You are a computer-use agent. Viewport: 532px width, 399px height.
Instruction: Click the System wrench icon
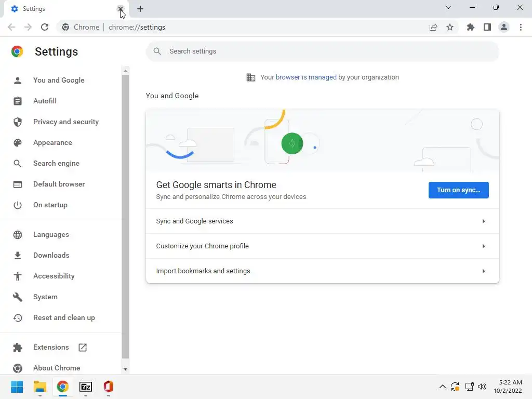point(18,297)
